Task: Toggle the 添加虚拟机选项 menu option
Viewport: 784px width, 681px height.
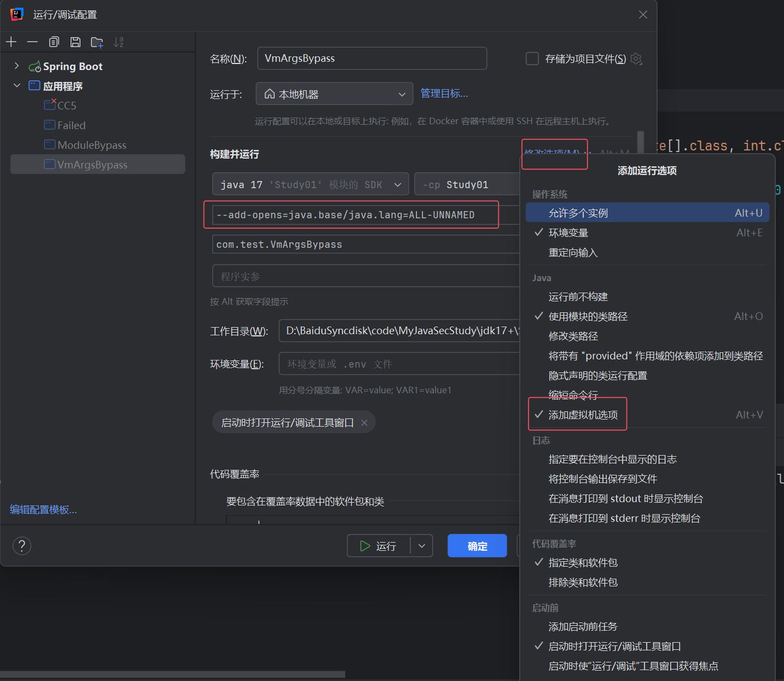Action: pos(583,415)
